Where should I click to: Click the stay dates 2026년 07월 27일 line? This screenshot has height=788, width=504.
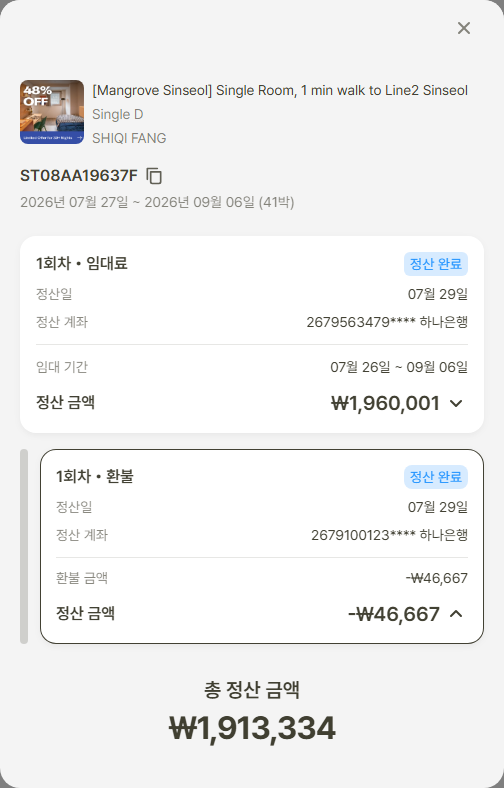pos(157,203)
